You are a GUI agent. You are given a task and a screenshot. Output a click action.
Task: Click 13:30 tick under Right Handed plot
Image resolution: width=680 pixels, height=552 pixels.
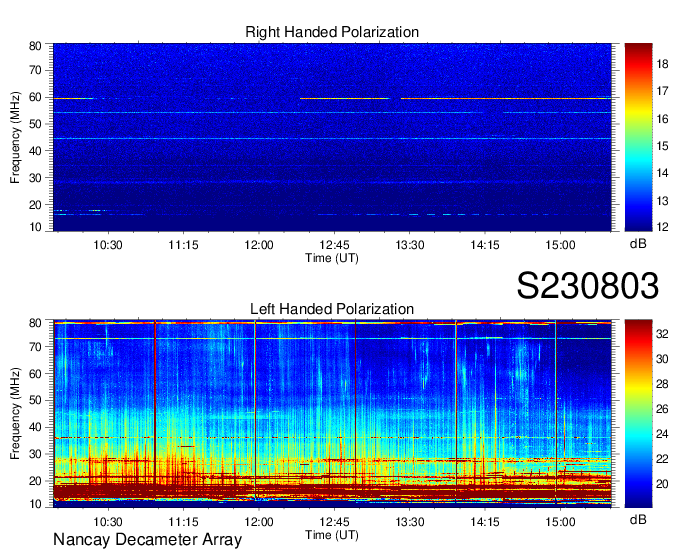tap(410, 245)
